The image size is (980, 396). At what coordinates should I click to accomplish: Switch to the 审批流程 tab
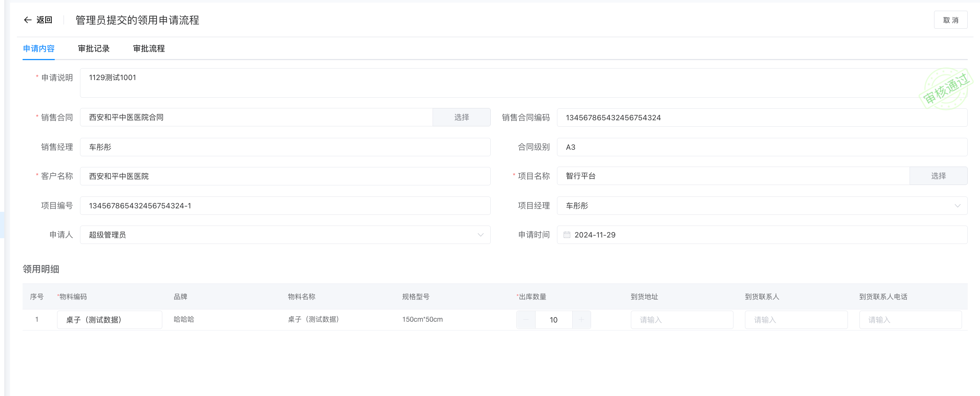click(149, 49)
